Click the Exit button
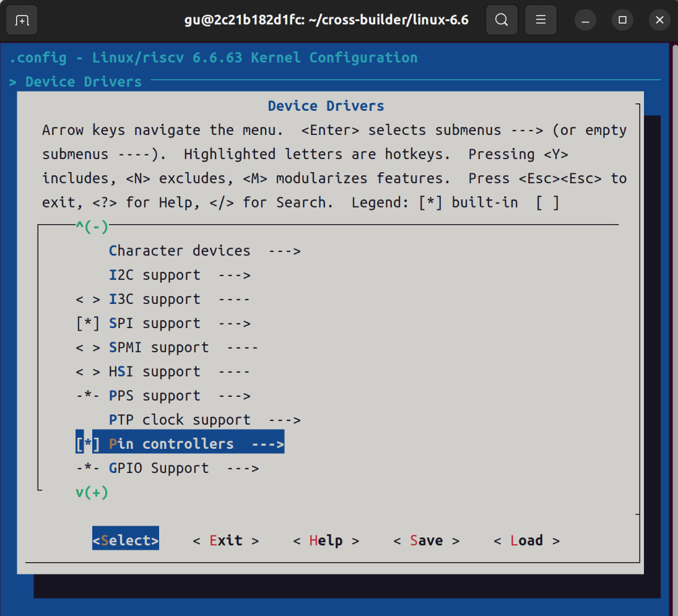The height and width of the screenshot is (616, 678). pos(226,540)
